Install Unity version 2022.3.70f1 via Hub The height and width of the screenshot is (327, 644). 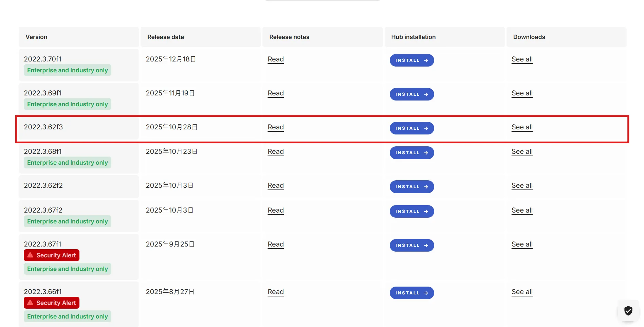(411, 60)
